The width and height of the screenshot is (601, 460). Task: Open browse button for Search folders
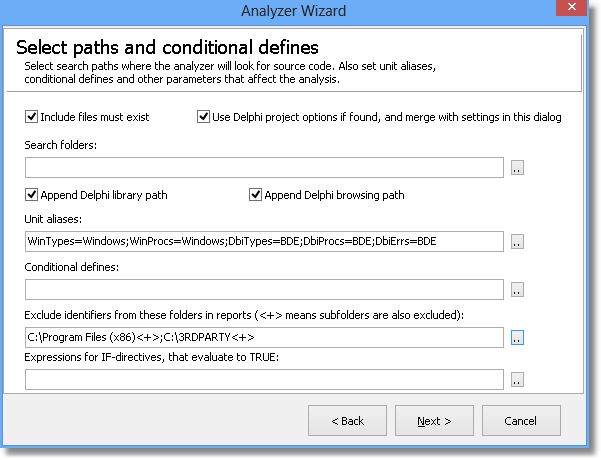pos(517,168)
